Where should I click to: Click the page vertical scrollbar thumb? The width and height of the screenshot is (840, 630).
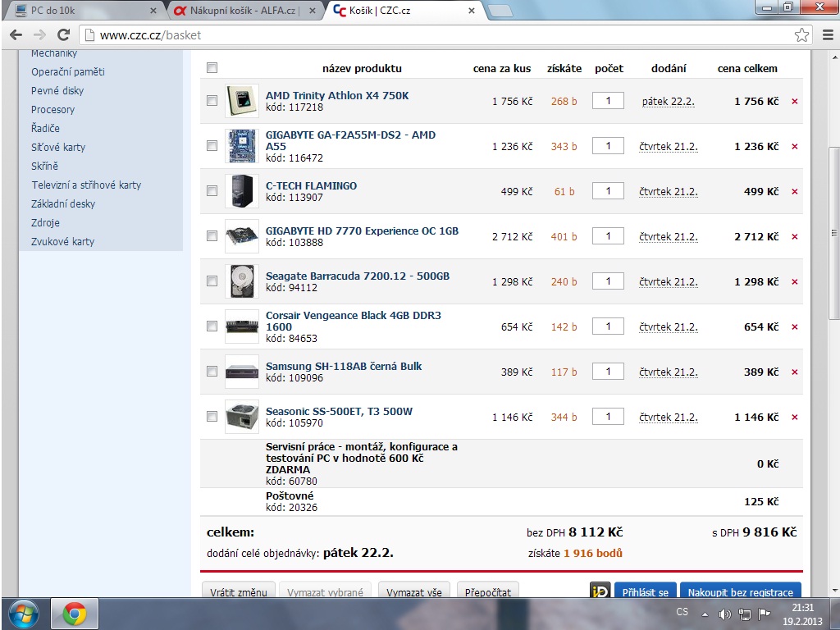pyautogui.click(x=834, y=233)
